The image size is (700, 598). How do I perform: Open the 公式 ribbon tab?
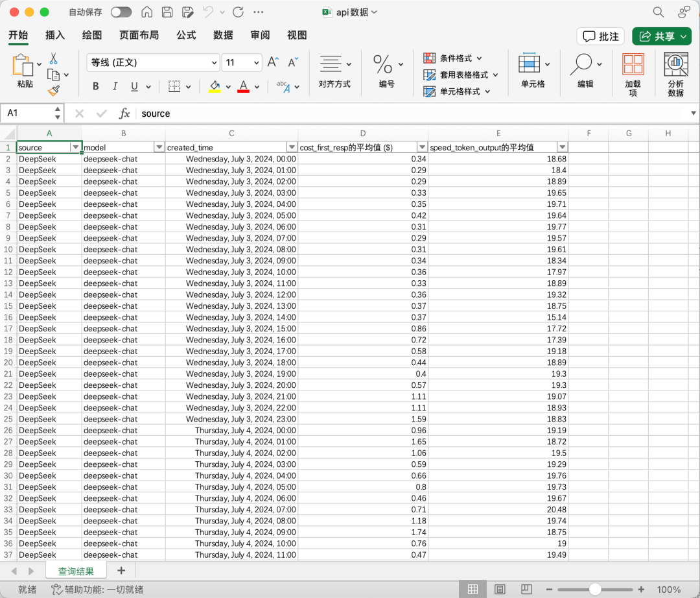186,35
